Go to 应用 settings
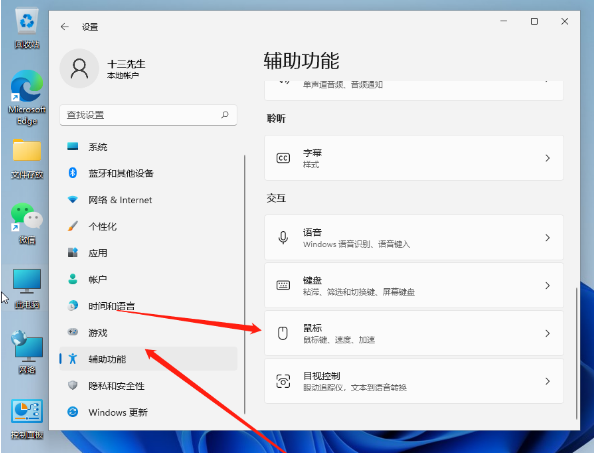594x453 pixels. [148, 253]
